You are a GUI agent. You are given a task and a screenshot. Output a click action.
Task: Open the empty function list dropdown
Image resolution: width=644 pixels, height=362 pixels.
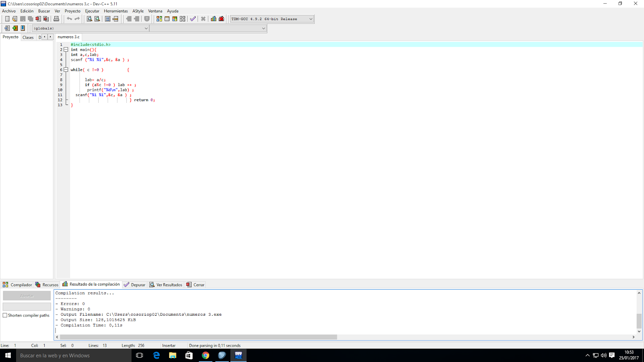208,28
